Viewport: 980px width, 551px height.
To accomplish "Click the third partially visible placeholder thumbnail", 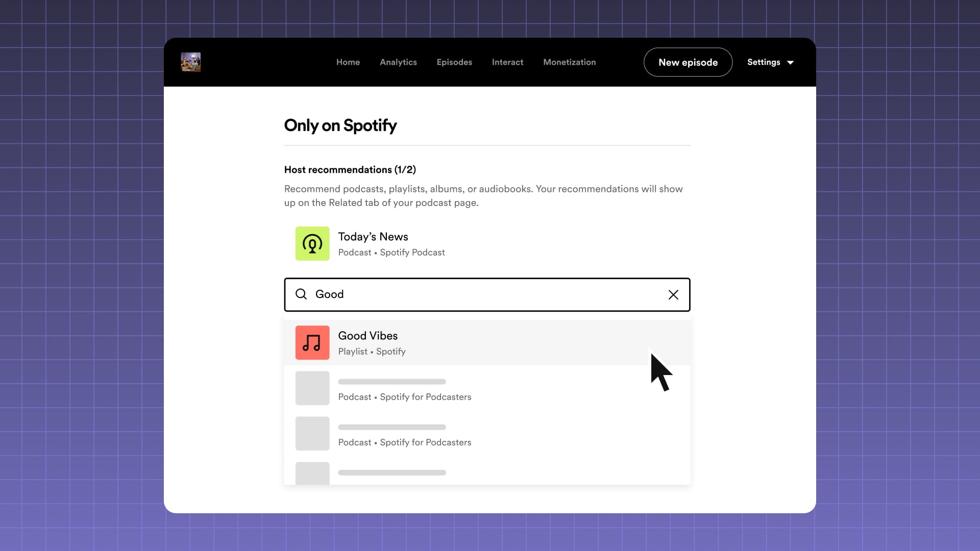I will [x=312, y=473].
